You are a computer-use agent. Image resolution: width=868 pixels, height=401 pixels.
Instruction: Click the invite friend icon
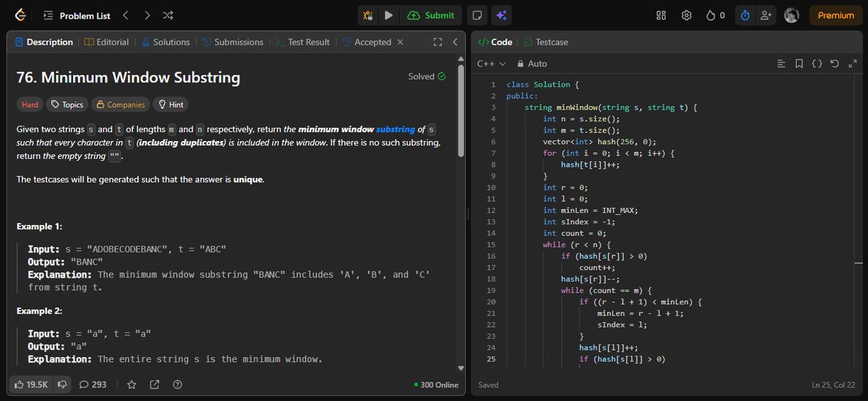click(x=766, y=15)
